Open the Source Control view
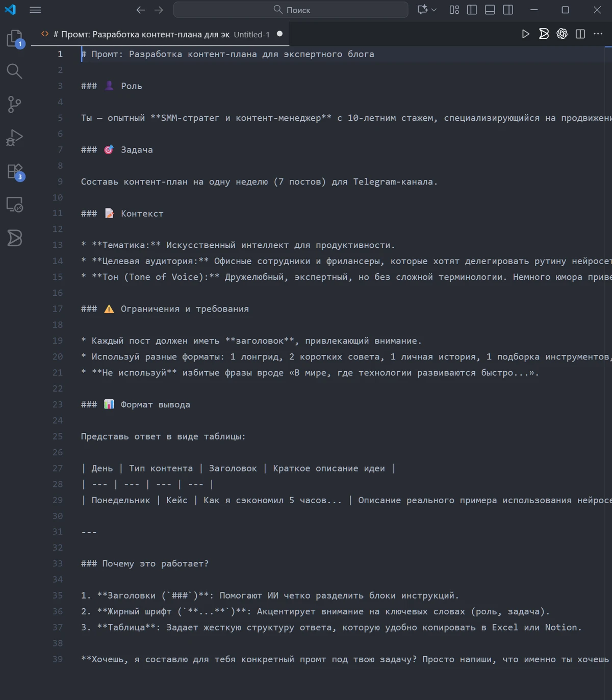612x700 pixels. click(x=14, y=105)
